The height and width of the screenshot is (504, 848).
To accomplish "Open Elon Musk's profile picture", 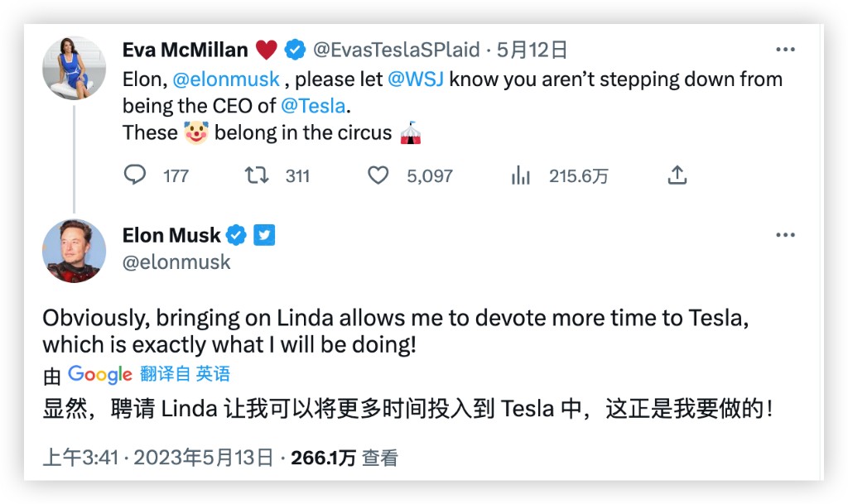I will 75,251.
